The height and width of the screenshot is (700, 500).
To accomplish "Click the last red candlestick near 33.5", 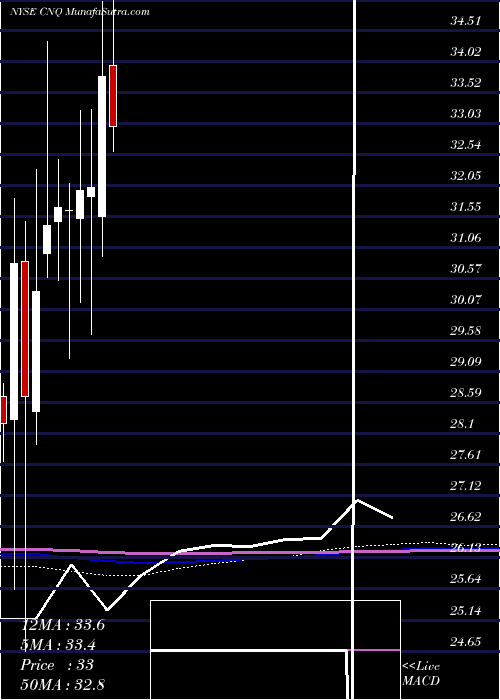I will (x=113, y=96).
